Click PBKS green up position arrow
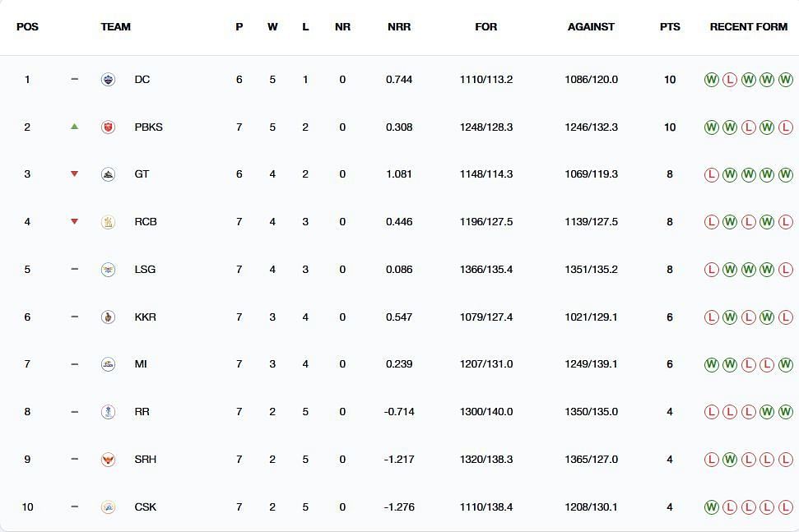 point(74,127)
